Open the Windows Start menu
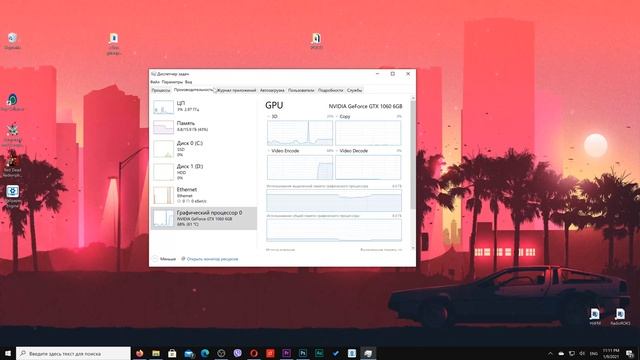This screenshot has width=640, height=360. tap(7, 353)
